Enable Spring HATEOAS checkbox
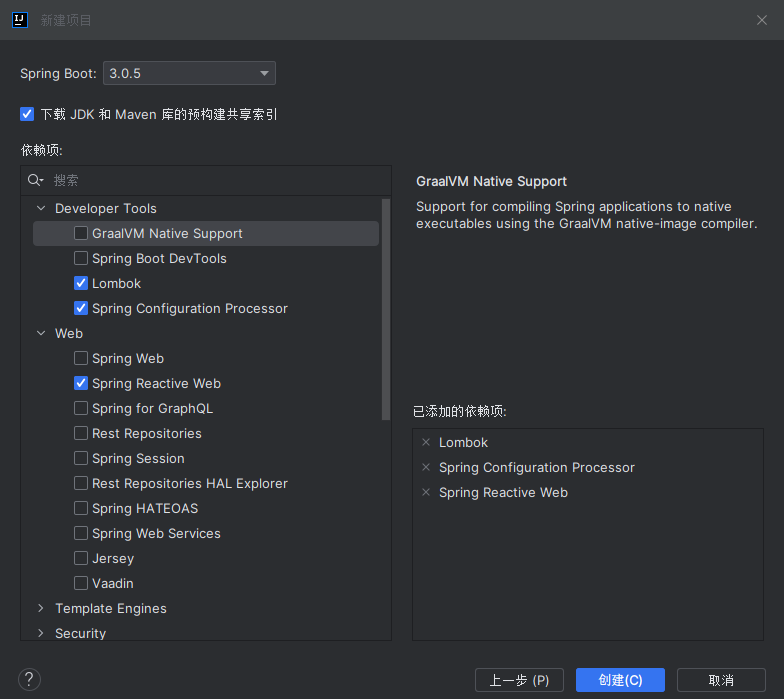This screenshot has width=784, height=699. point(81,508)
